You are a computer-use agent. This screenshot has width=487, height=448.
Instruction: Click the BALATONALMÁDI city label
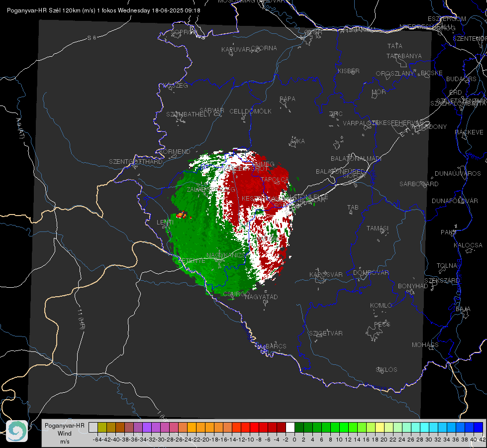pyautogui.click(x=356, y=159)
